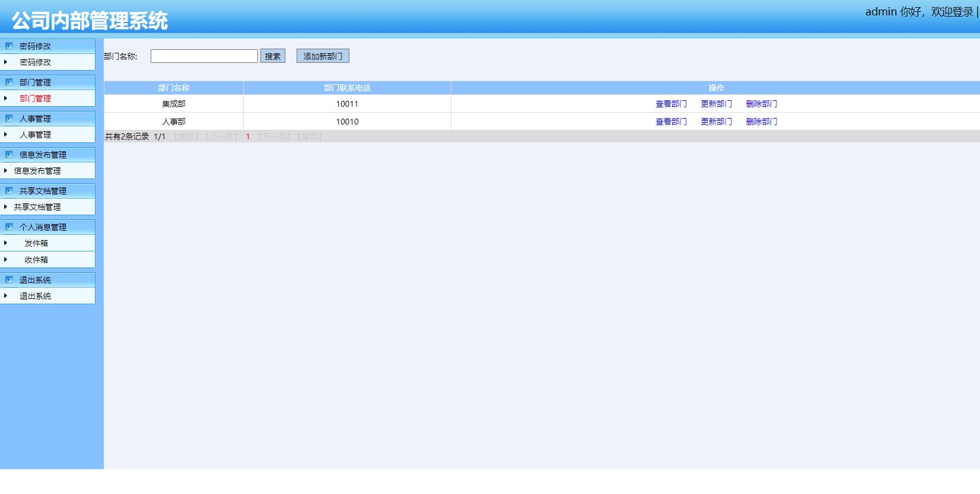Delete the 集成部 department via 删除部门
The width and height of the screenshot is (980, 494).
coord(762,104)
